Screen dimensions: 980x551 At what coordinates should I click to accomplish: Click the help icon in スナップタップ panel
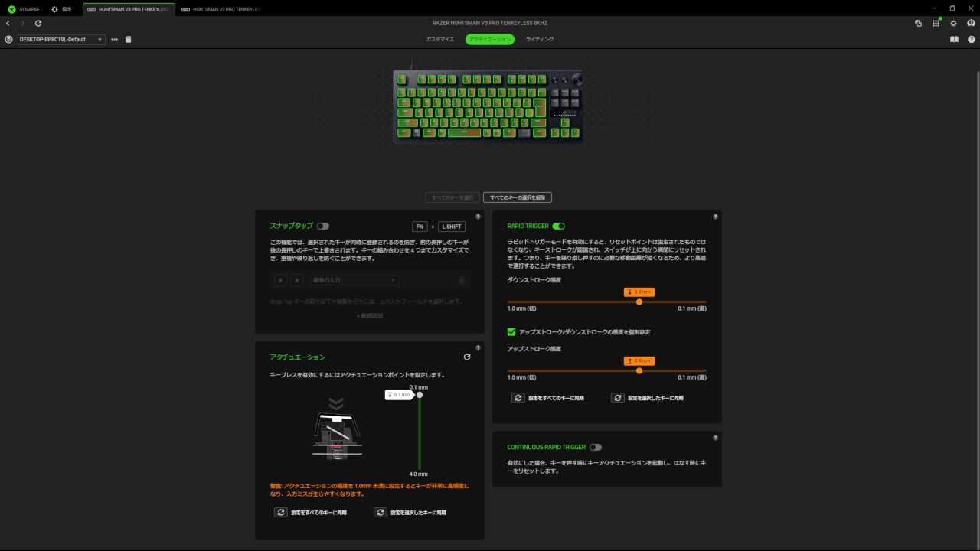478,217
